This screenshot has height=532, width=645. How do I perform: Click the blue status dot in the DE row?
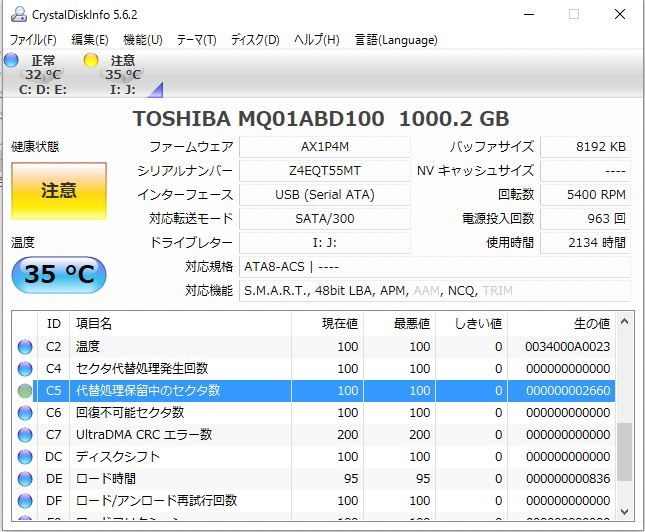pyautogui.click(x=25, y=479)
